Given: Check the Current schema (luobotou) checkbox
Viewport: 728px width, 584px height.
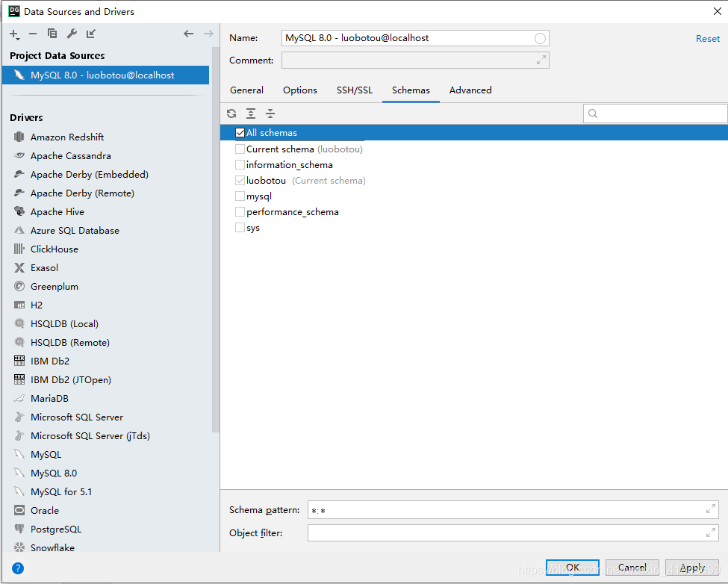Looking at the screenshot, I should 240,149.
